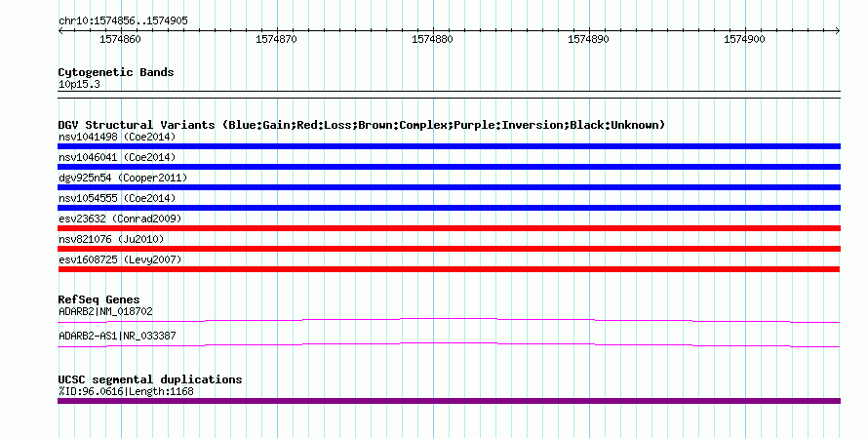The height and width of the screenshot is (438, 868).
Task: Click ruler tick label 1574860
Action: [x=120, y=39]
